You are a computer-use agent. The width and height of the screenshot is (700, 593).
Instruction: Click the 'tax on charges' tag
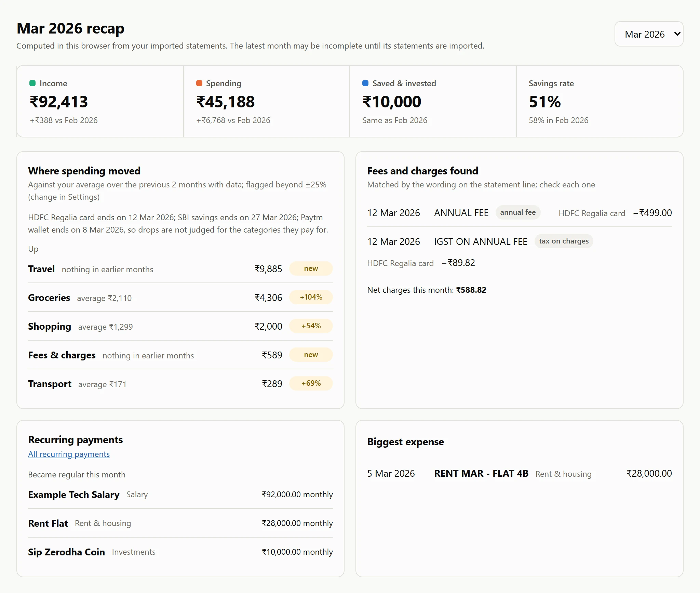(564, 241)
